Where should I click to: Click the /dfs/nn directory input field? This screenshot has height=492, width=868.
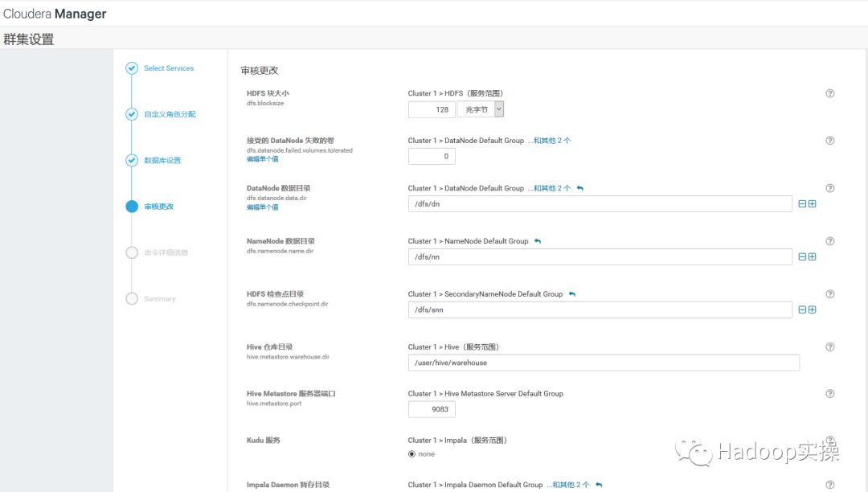click(x=600, y=256)
